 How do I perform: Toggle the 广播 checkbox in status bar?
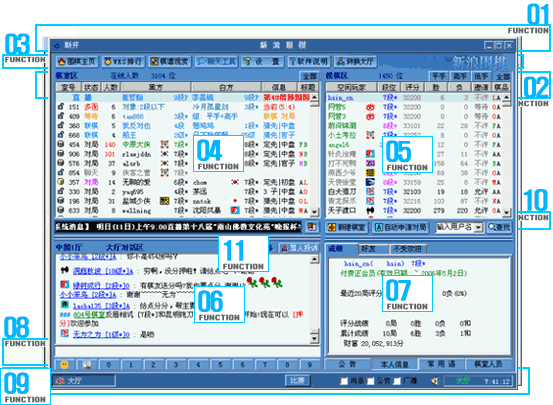[397, 381]
